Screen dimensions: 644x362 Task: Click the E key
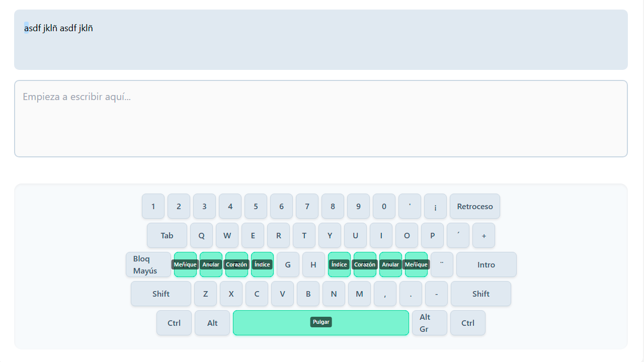coord(253,235)
